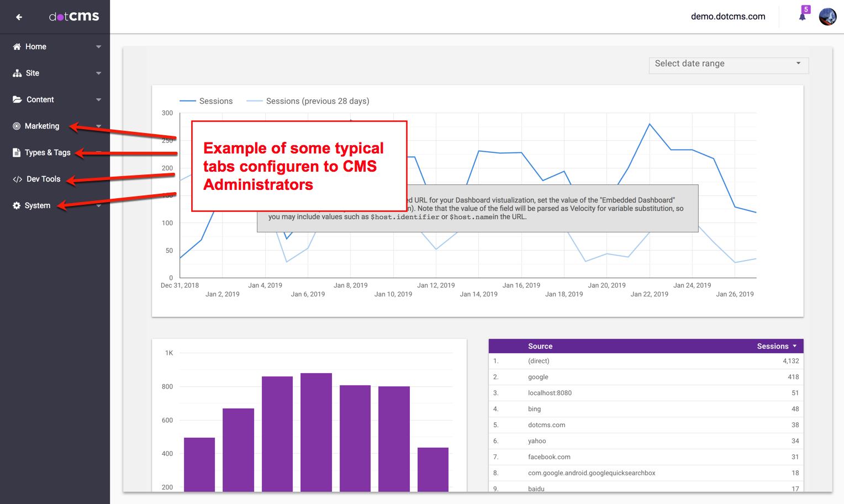Open notifications bell with badge
The height and width of the screenshot is (504, 844).
[x=803, y=15]
